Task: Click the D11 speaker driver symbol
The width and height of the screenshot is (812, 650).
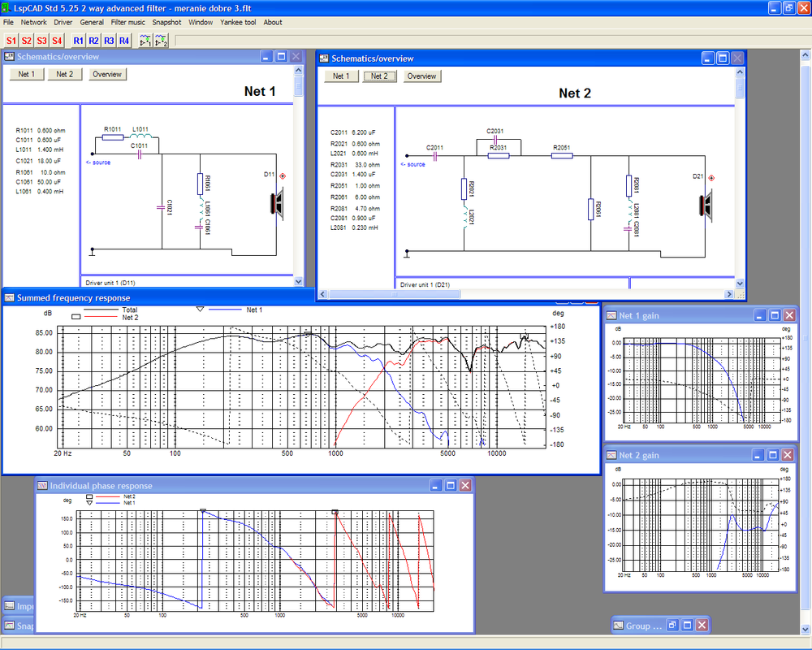Action: coord(278,202)
